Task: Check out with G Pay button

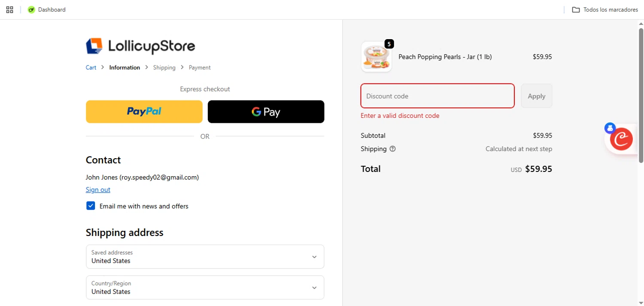Action: [266, 112]
